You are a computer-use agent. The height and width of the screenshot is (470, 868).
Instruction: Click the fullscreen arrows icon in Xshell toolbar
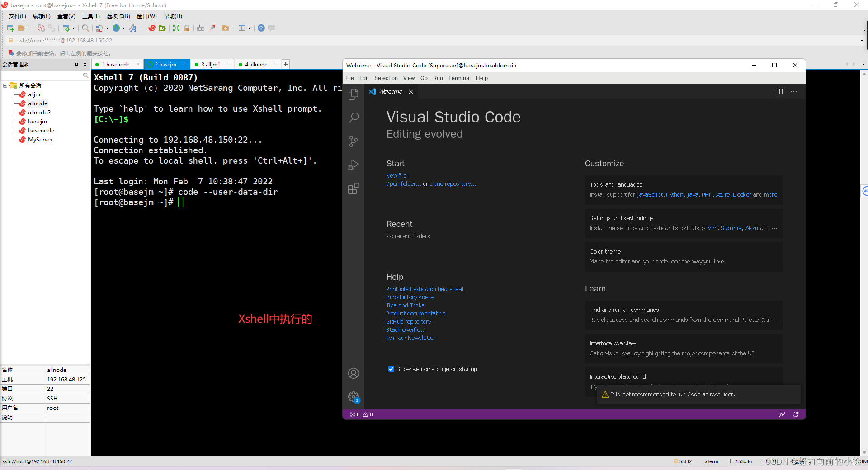176,28
